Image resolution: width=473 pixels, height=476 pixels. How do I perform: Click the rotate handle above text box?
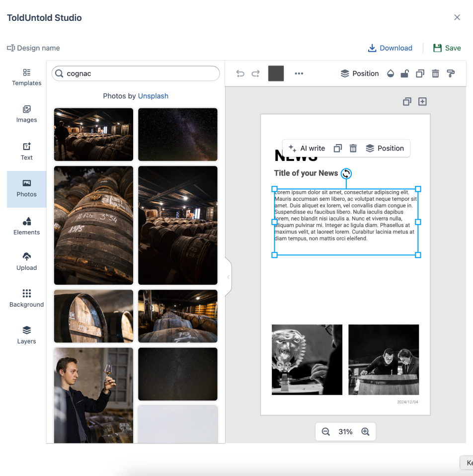click(346, 173)
